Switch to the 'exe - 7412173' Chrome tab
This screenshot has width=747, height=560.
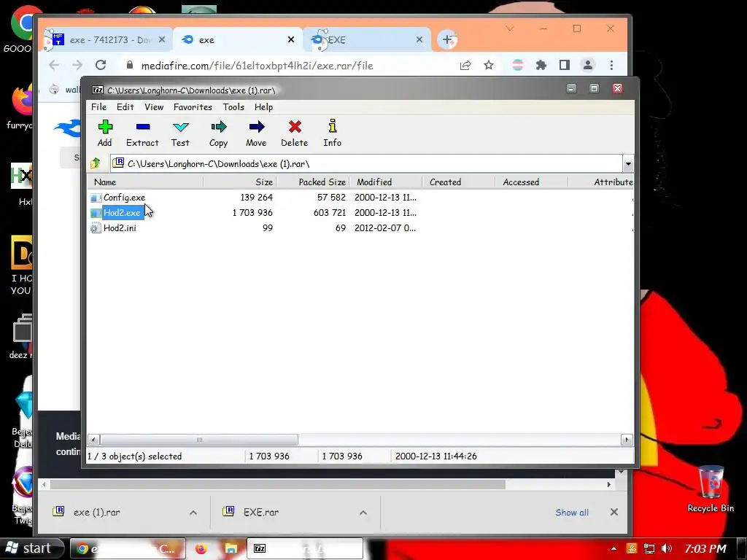[108, 40]
